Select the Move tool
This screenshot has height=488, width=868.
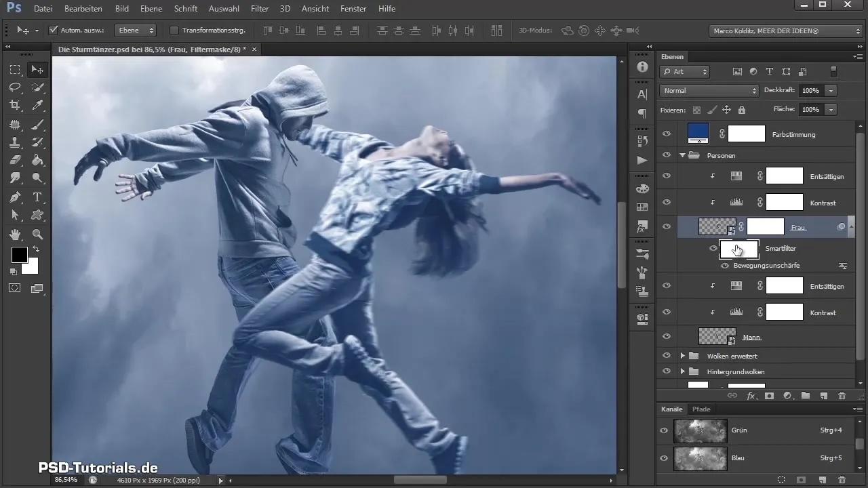click(38, 70)
